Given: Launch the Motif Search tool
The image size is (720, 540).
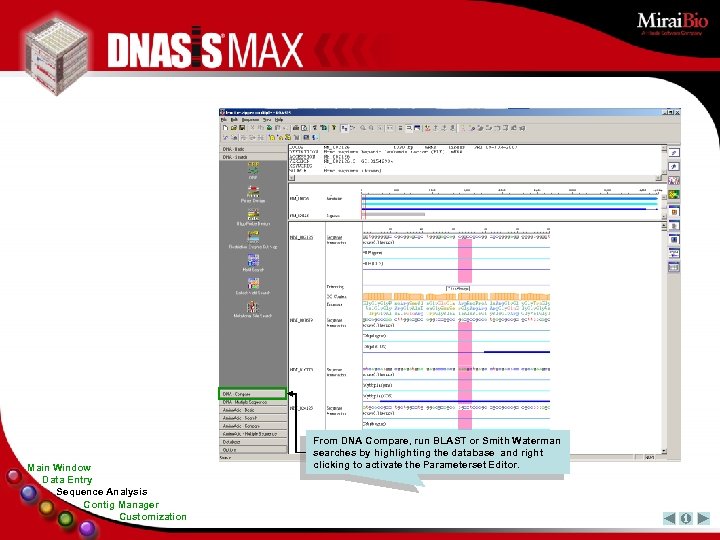Looking at the screenshot, I should point(253,263).
